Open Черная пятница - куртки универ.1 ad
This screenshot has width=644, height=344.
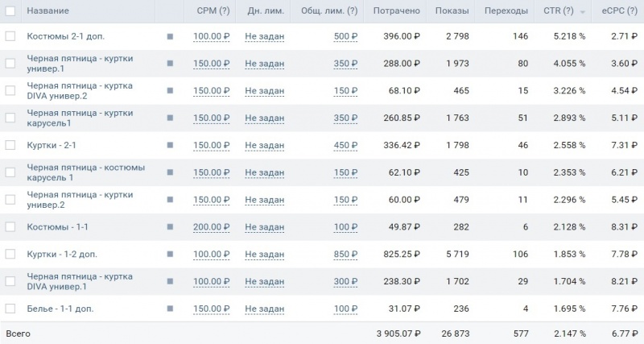pyautogui.click(x=80, y=64)
